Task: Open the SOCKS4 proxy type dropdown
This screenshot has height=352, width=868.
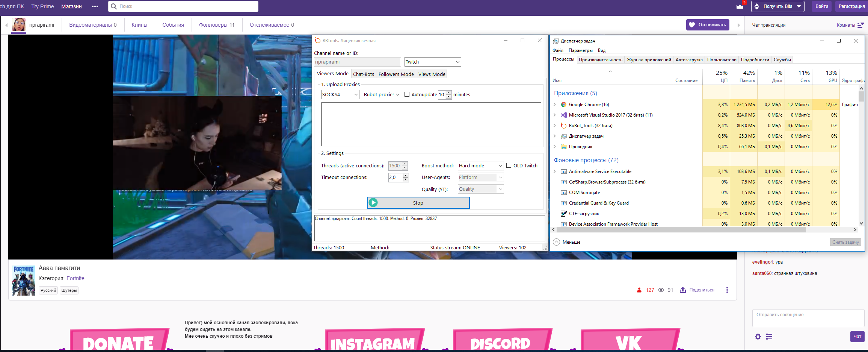Action: (340, 95)
